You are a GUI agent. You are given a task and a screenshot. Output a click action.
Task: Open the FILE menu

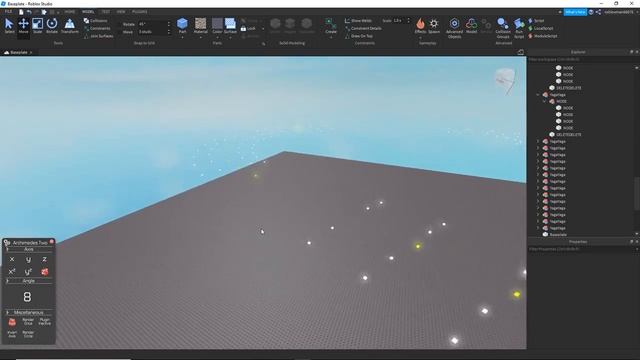[x=8, y=12]
